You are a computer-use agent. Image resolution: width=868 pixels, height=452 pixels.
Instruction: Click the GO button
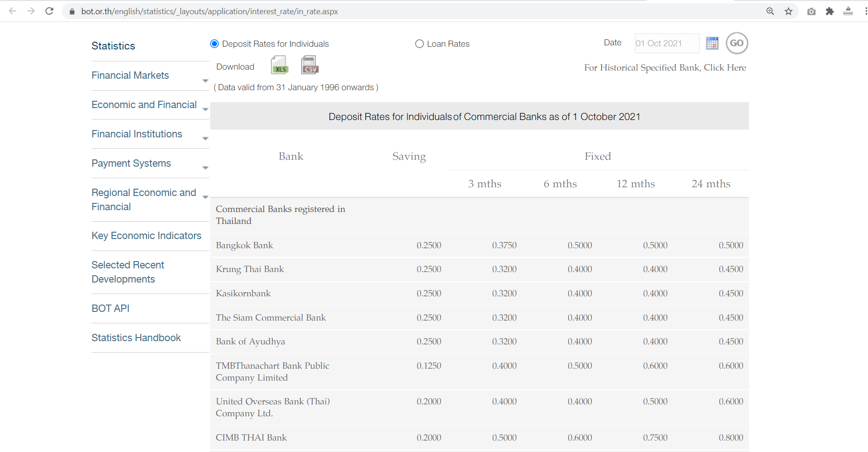click(x=737, y=44)
